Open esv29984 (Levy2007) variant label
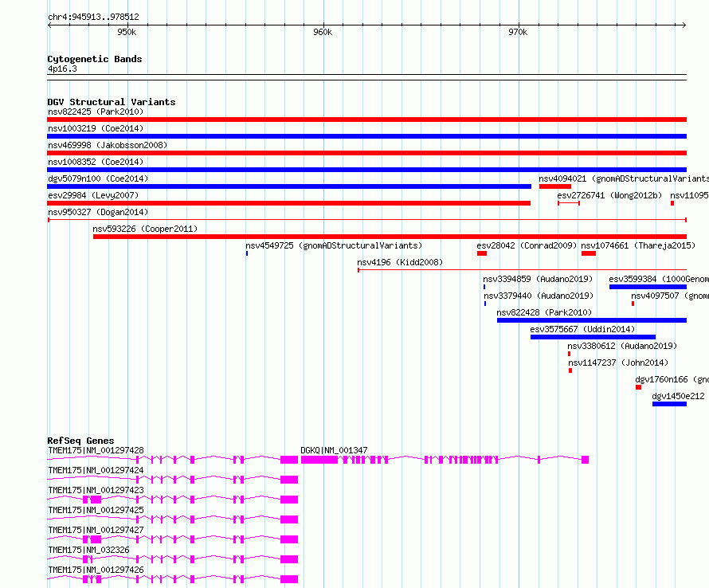709x588 pixels. pos(93,195)
